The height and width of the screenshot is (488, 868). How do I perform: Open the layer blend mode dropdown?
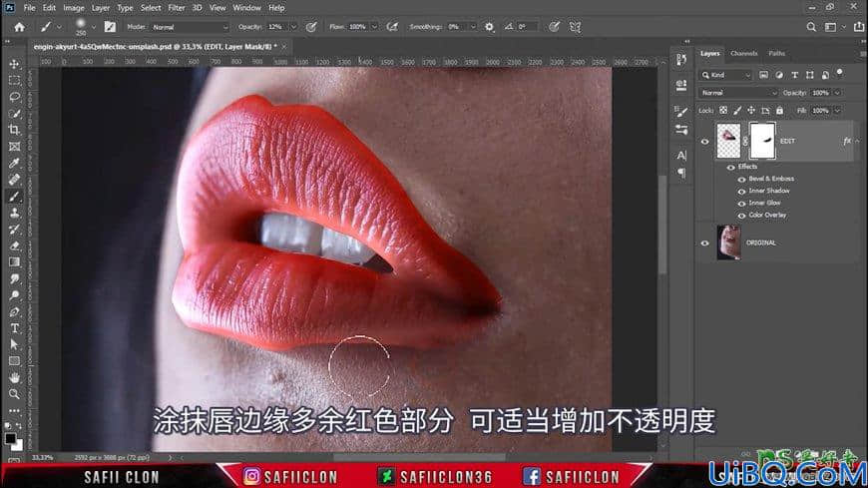pos(738,93)
